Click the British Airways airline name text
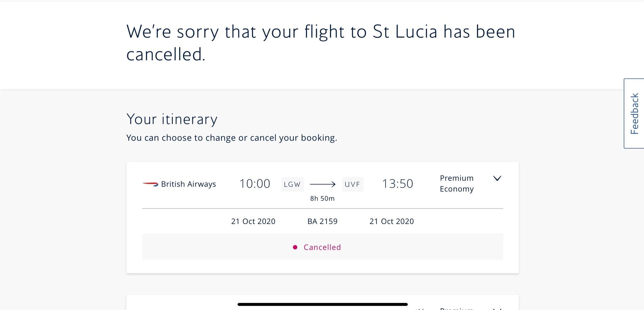 (188, 184)
